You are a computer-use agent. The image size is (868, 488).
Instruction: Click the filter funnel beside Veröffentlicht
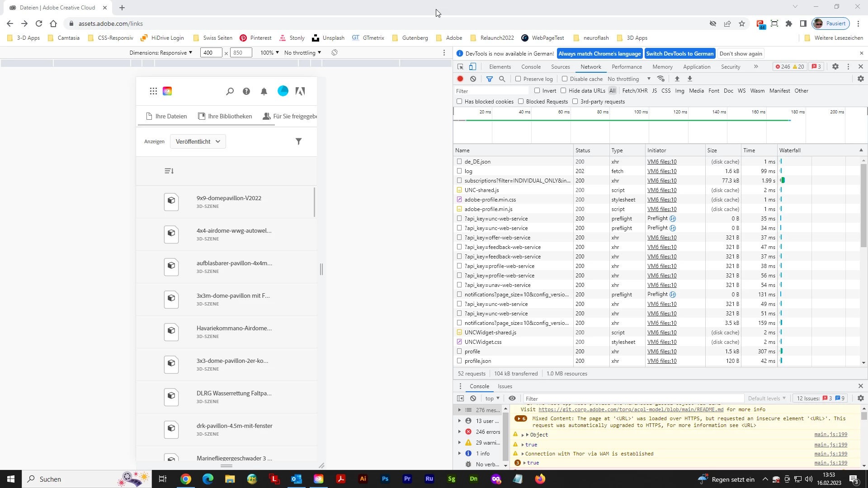pos(298,141)
